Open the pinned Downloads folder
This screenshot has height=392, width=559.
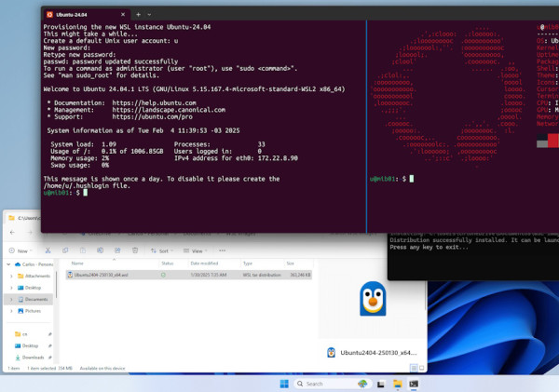[x=30, y=358]
